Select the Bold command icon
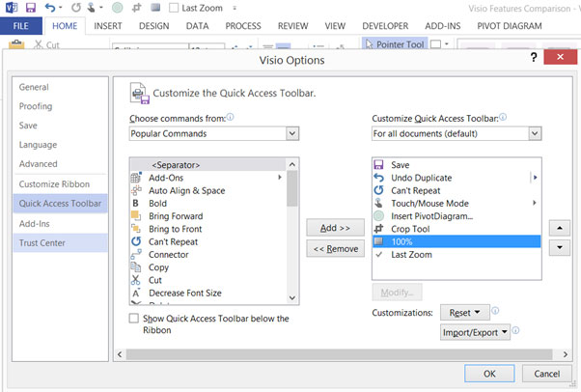Viewport: 581px width, 392px height. click(136, 203)
